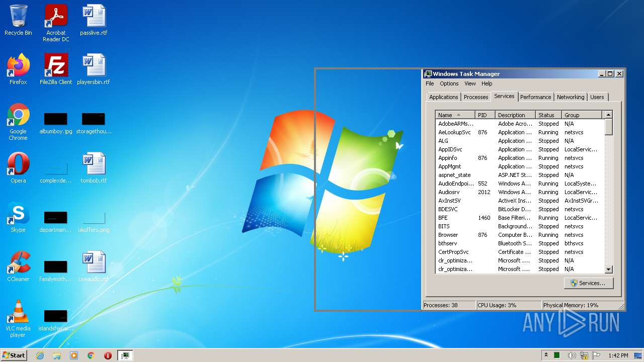Sort services by Group column
644x362 pixels.
point(582,115)
